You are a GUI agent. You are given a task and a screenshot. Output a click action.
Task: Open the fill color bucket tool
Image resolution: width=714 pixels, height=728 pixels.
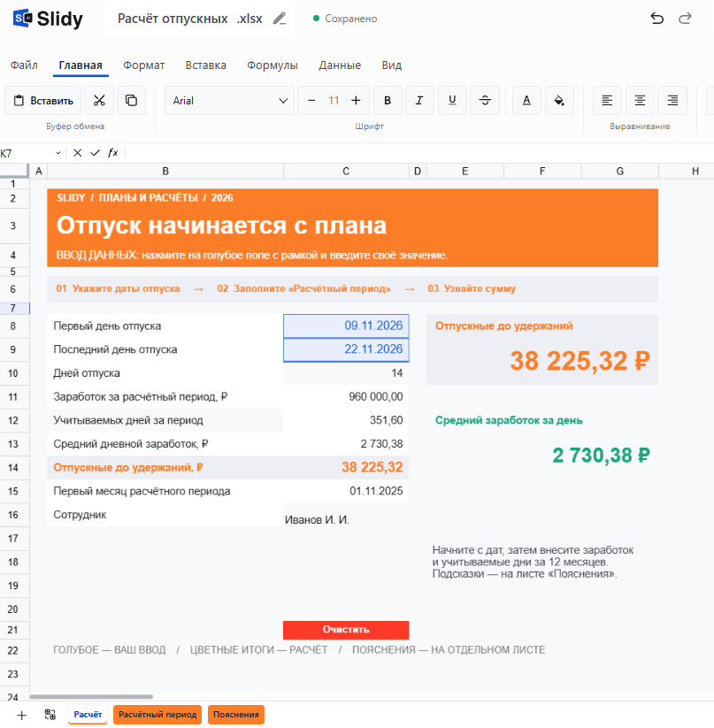pyautogui.click(x=559, y=100)
